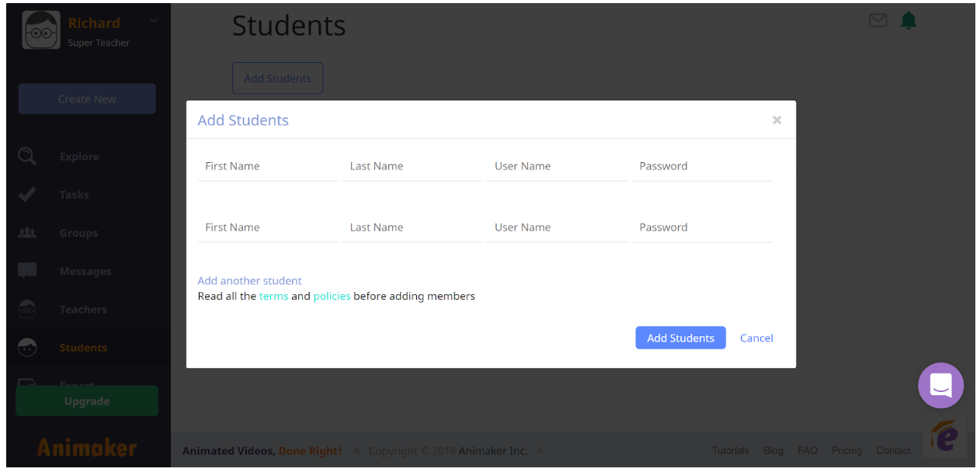Click Richard's profile avatar
The height and width of the screenshot is (472, 980).
click(x=41, y=30)
